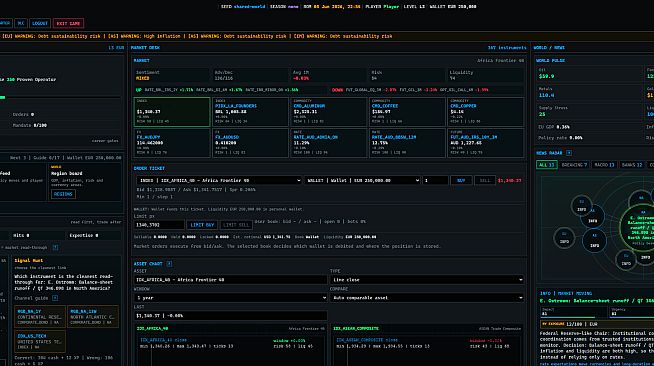The image size is (654, 366).
Task: Click the market read-through help icon
Action: 55,248
